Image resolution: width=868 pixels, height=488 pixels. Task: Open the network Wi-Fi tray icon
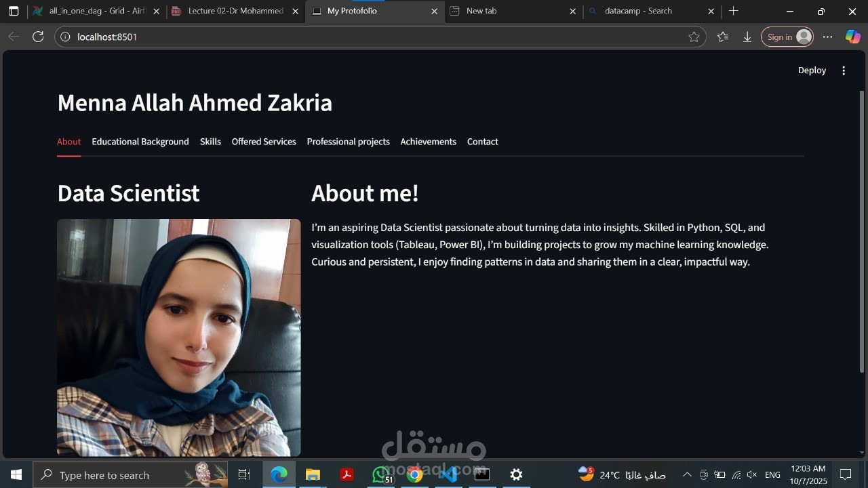click(x=736, y=474)
